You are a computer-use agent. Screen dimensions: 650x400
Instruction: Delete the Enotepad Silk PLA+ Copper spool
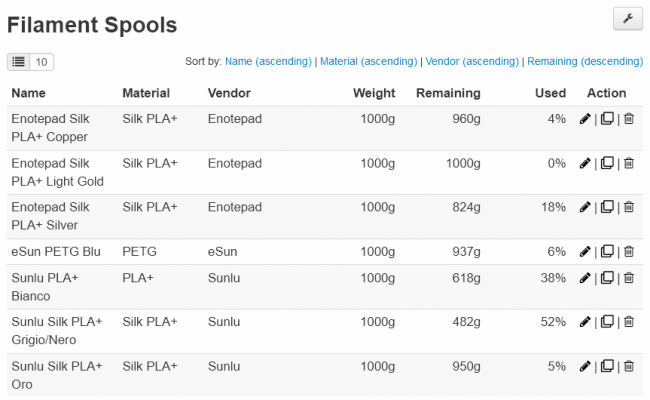[x=629, y=120]
